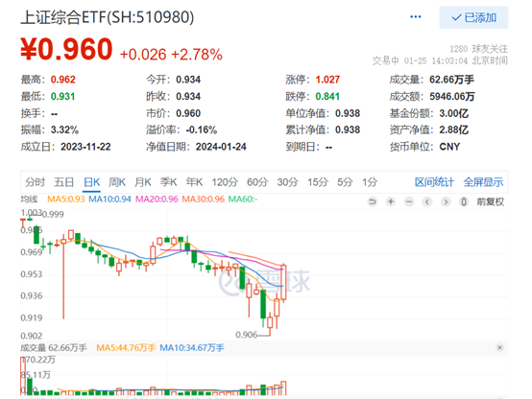The width and height of the screenshot is (532, 399).
Task: Click the 振幅 value 3.32%
Action: 64,129
